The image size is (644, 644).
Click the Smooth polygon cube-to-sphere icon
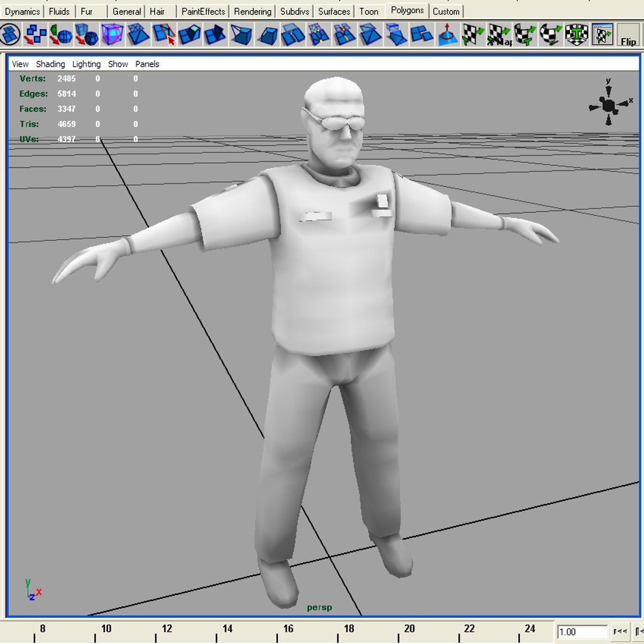pos(86,34)
